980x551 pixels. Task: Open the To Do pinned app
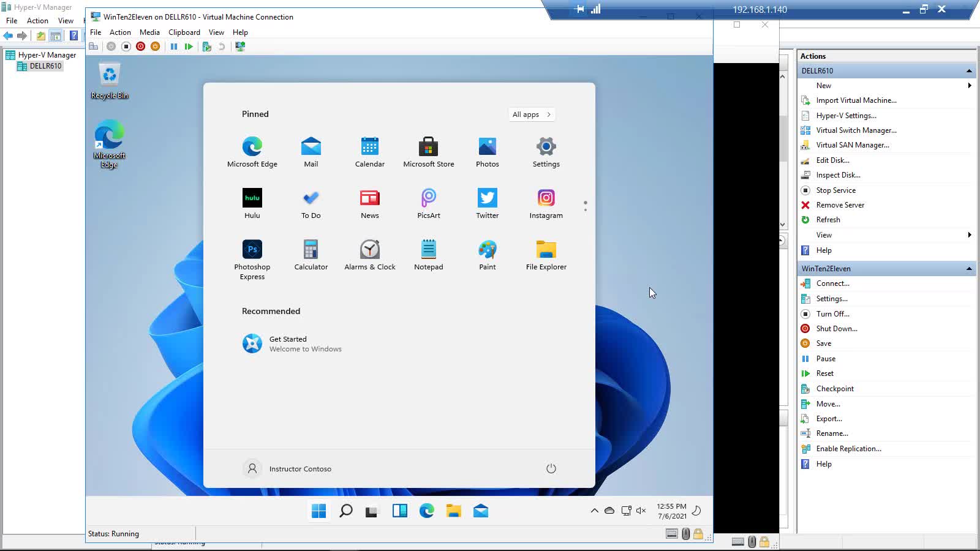[x=311, y=203]
